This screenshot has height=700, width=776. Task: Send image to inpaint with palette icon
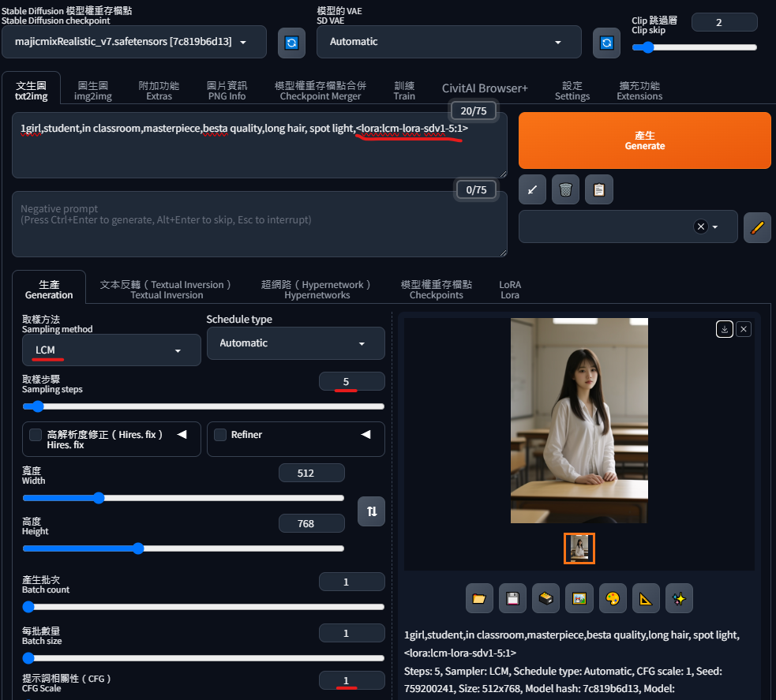612,599
